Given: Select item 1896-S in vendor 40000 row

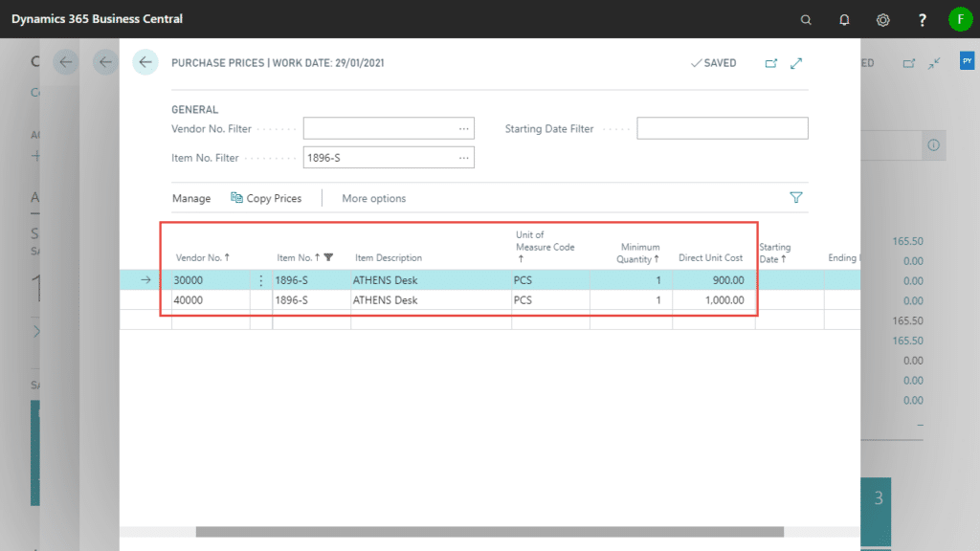Looking at the screenshot, I should 311,300.
